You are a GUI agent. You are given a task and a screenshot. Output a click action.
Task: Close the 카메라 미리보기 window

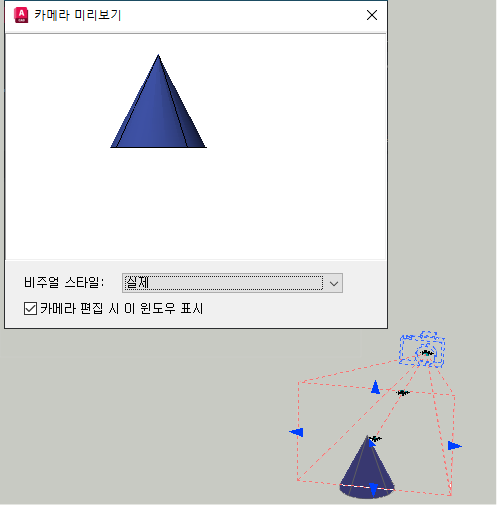372,15
